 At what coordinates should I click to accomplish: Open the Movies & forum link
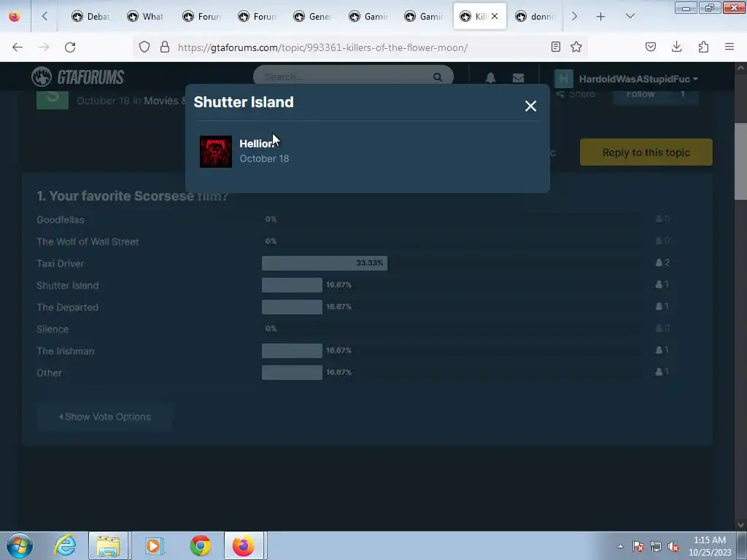point(166,101)
